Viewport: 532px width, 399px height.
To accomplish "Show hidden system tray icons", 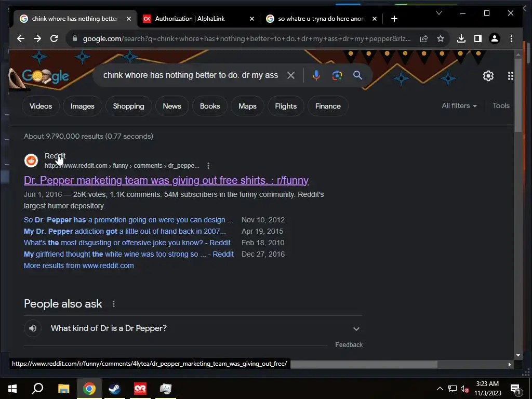I will coord(440,389).
